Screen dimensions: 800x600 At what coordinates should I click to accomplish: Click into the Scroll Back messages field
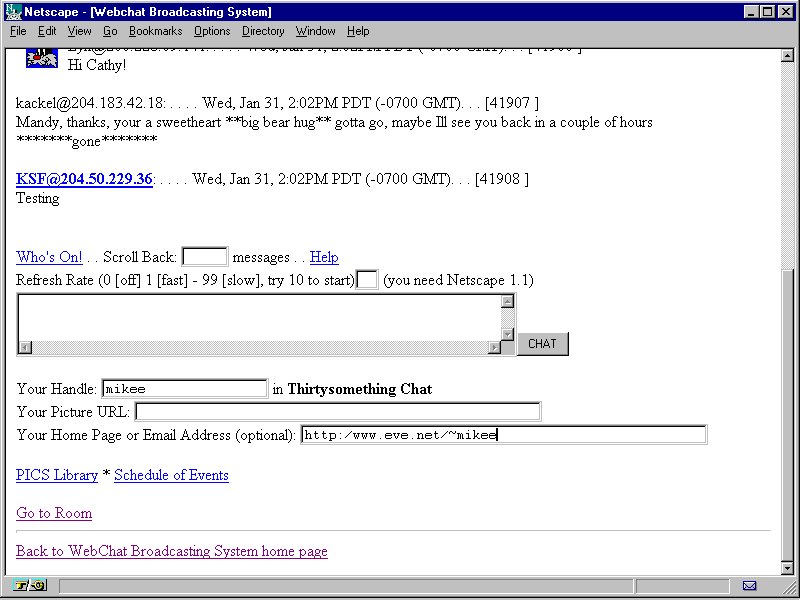click(205, 257)
